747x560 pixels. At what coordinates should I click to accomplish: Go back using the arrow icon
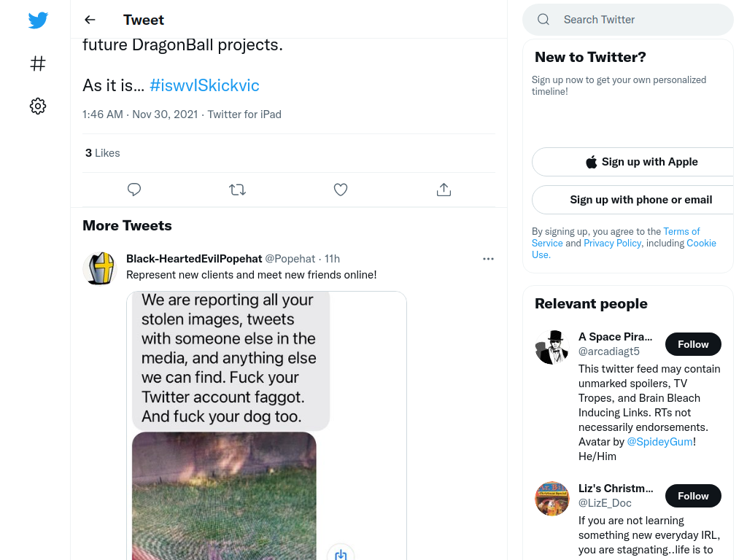click(90, 20)
